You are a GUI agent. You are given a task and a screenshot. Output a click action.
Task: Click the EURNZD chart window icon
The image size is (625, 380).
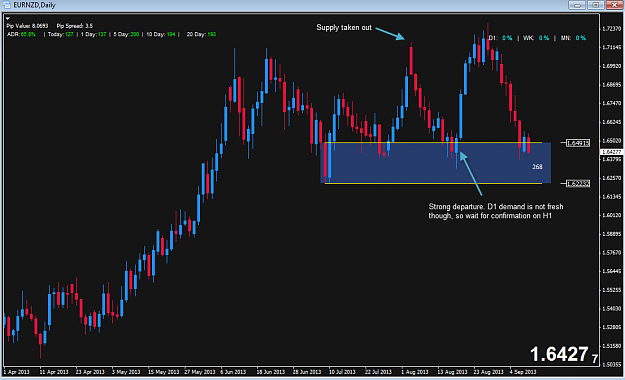click(6, 5)
